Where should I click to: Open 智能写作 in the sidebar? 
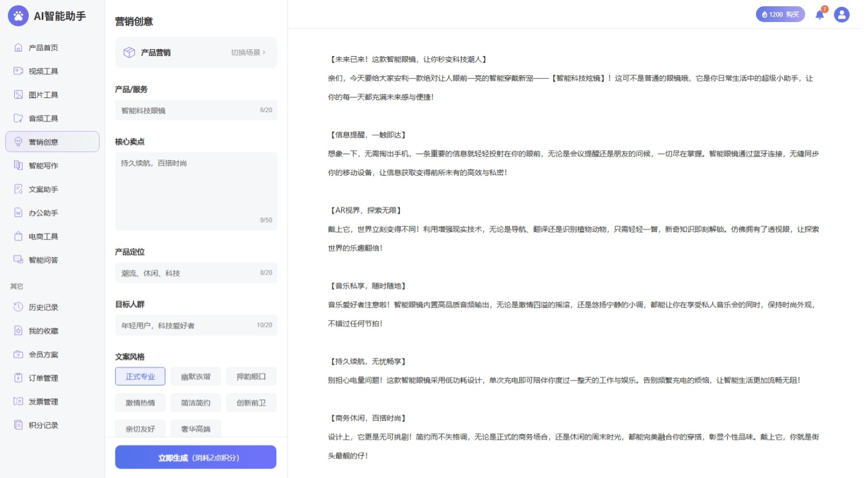[44, 166]
